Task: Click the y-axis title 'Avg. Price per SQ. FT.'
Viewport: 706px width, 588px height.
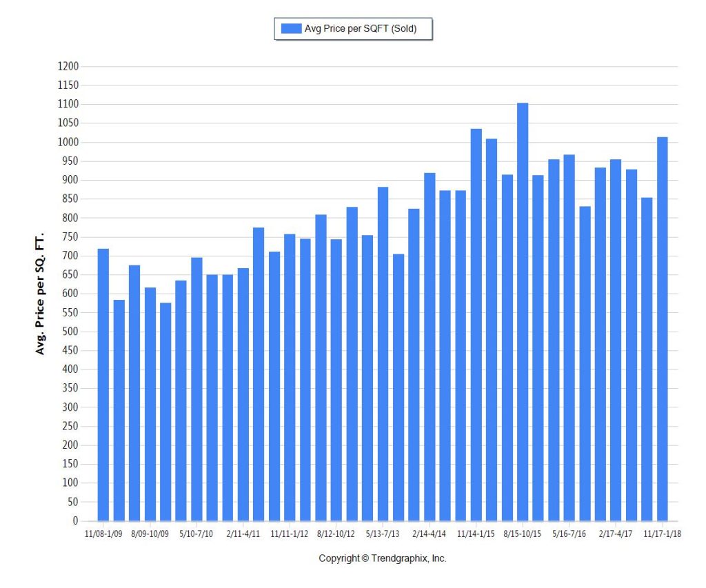Action: pyautogui.click(x=39, y=294)
